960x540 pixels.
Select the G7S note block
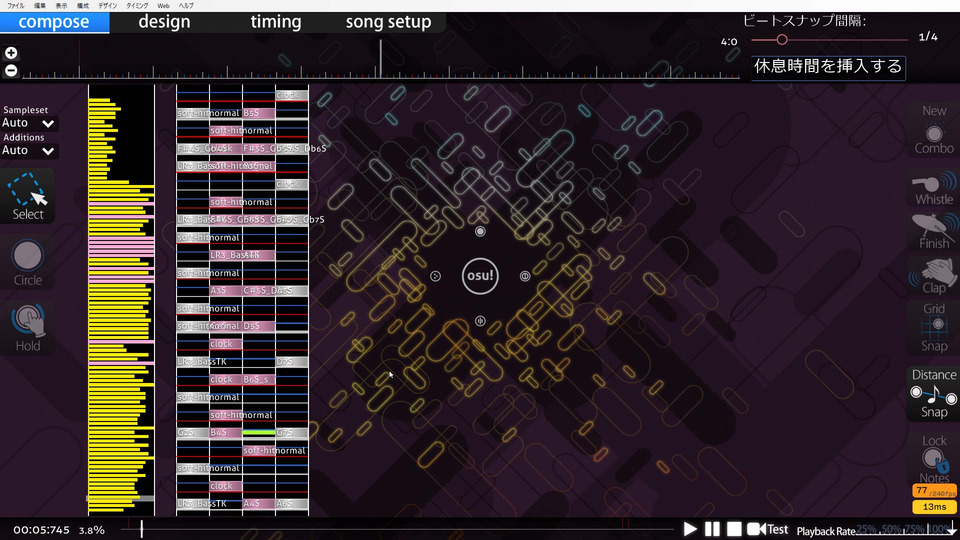coord(291,433)
